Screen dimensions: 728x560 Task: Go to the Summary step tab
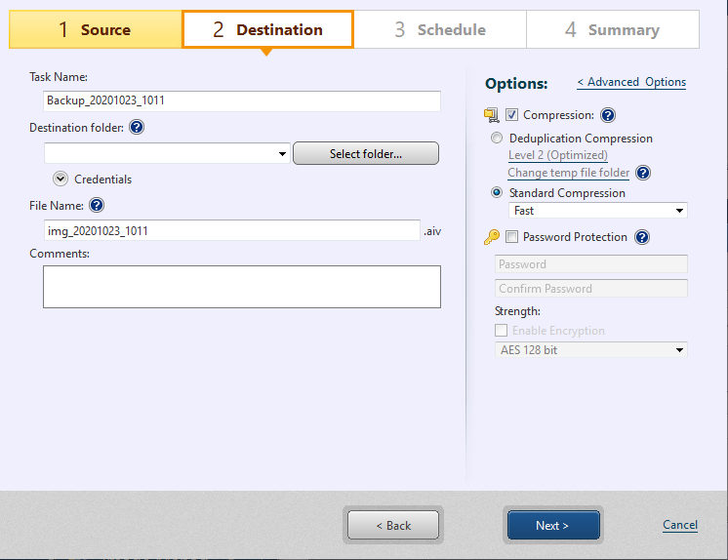[612, 30]
